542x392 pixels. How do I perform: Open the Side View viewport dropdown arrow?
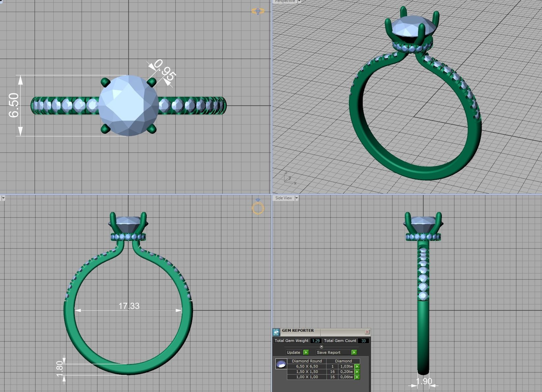296,198
